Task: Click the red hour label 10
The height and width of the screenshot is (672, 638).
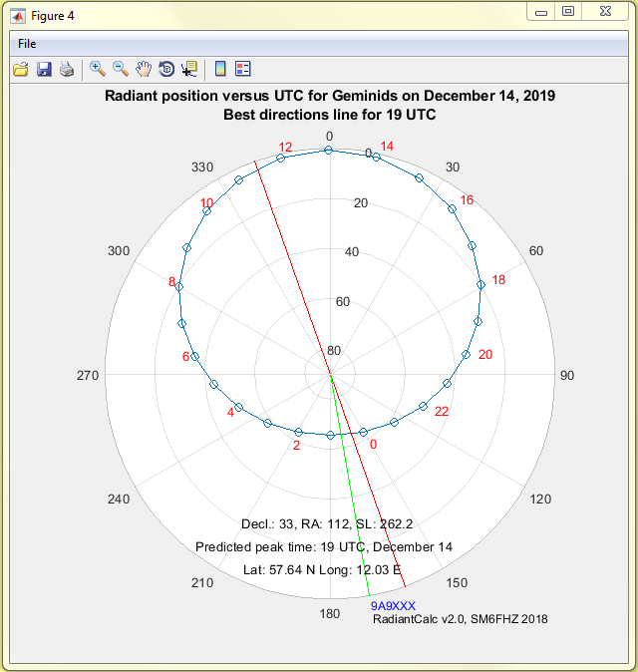Action: 207,203
